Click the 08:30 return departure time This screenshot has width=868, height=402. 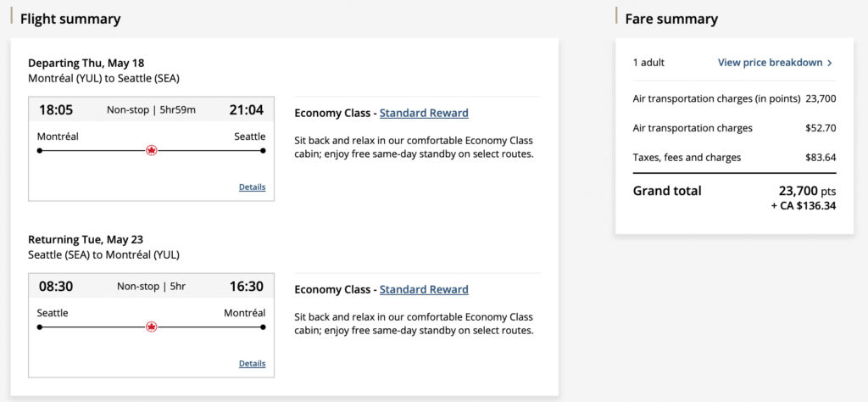[x=56, y=286]
